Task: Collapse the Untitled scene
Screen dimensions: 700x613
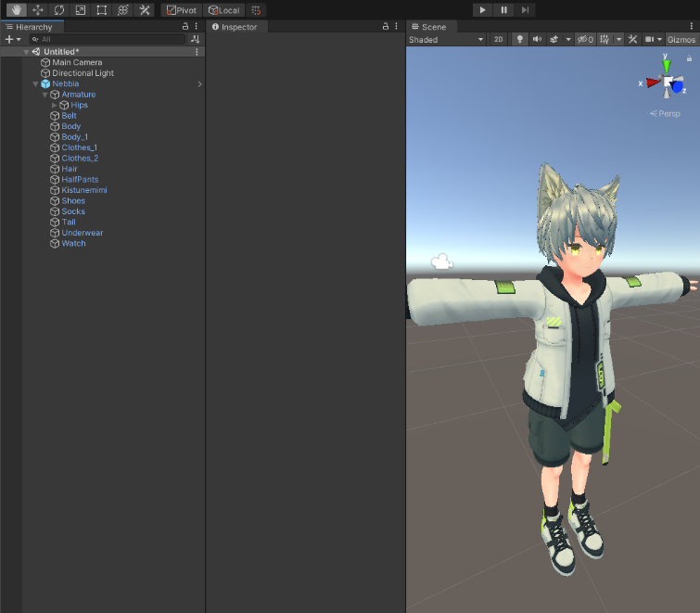Action: pos(26,52)
